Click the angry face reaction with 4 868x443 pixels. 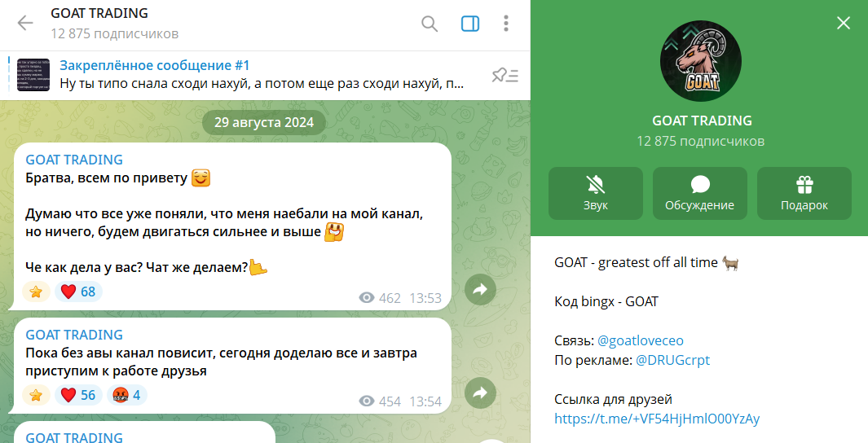125,396
